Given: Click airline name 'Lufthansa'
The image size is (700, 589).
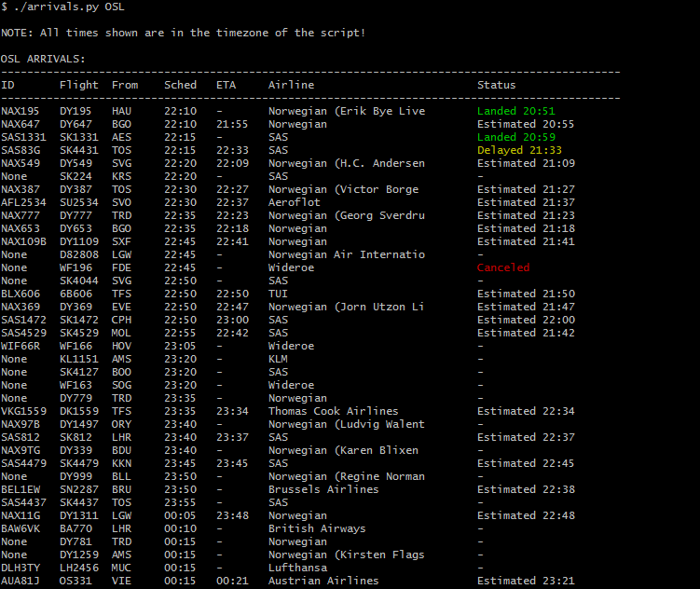Looking at the screenshot, I should pyautogui.click(x=297, y=568).
